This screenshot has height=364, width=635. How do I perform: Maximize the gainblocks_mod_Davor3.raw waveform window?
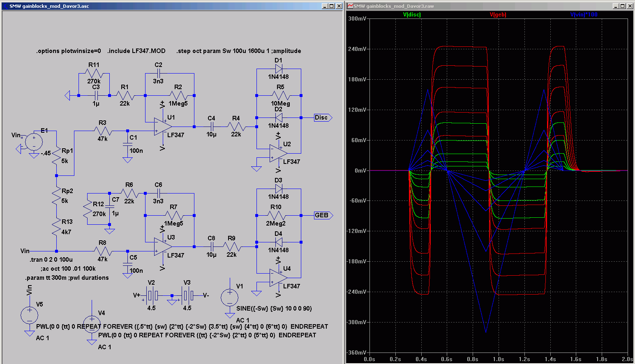pos(623,6)
